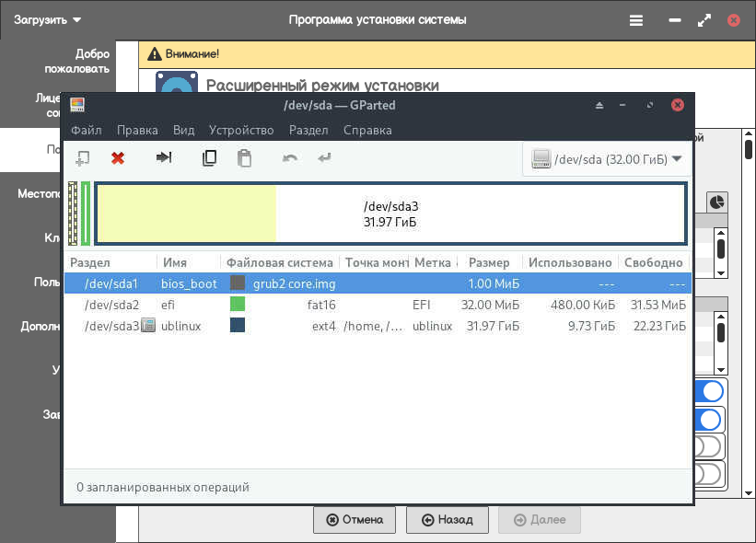The image size is (756, 543).
Task: Click the /dev/sda3 partition in disk map
Action: pyautogui.click(x=391, y=214)
